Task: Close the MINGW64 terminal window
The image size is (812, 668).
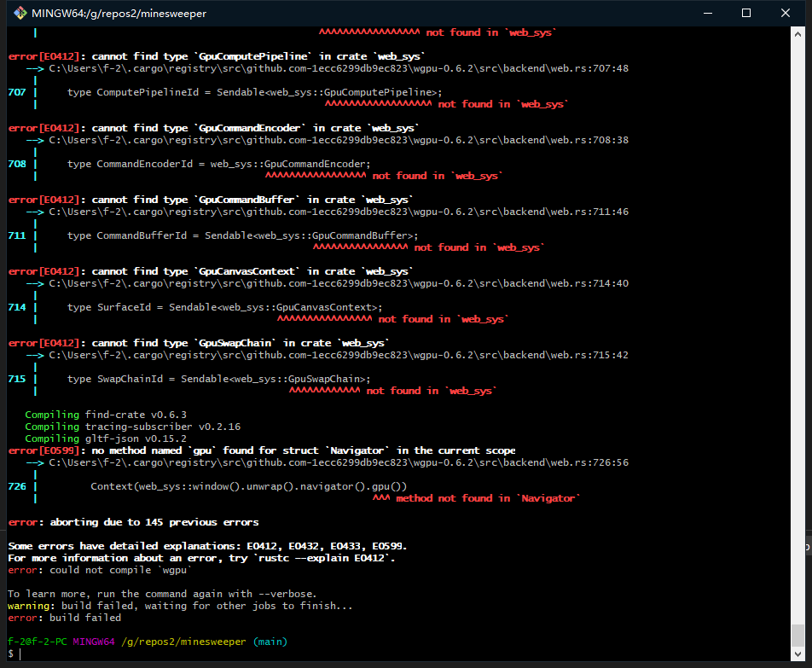Action: pyautogui.click(x=786, y=14)
